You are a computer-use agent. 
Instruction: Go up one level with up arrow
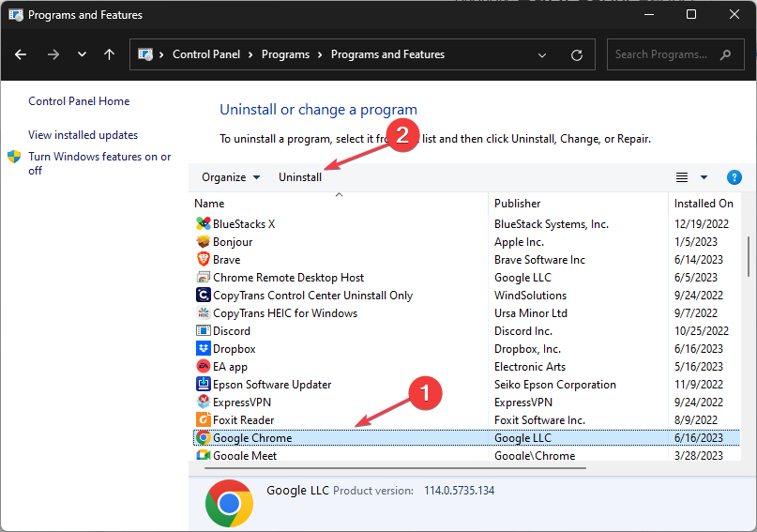coord(109,54)
